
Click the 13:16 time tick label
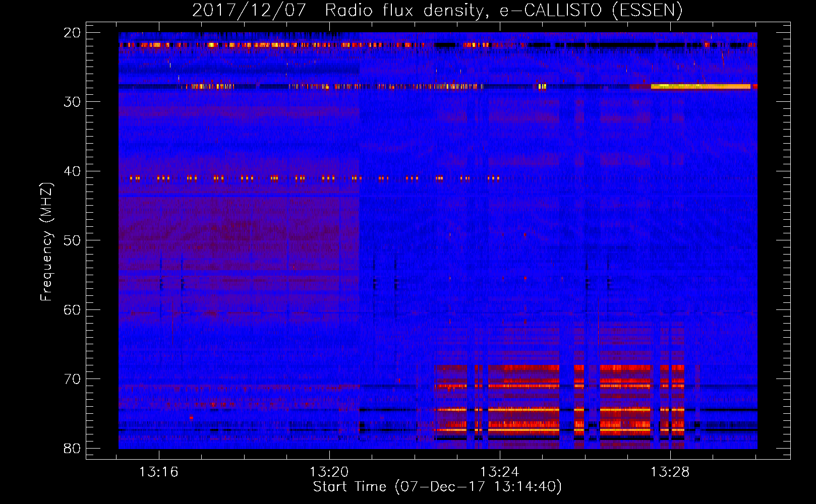[159, 472]
